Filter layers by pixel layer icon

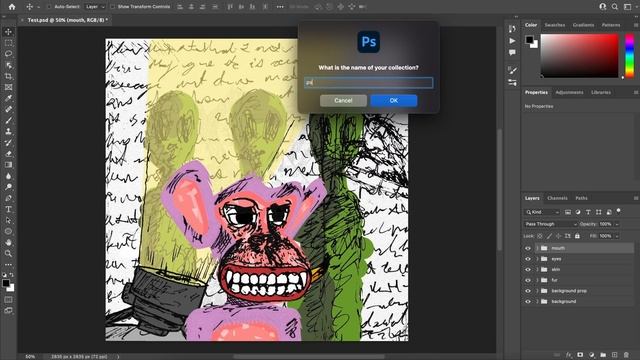(568, 212)
